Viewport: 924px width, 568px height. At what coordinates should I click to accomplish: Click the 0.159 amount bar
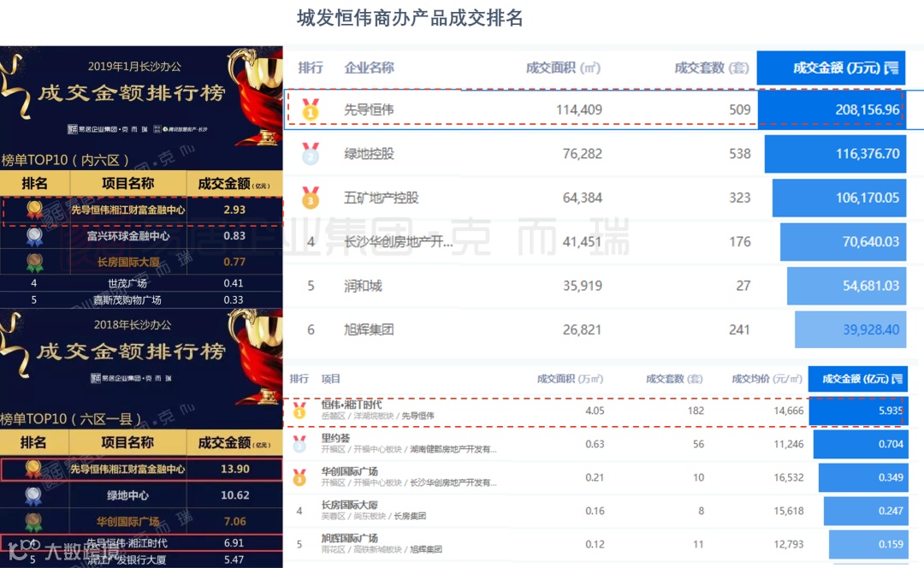(868, 544)
